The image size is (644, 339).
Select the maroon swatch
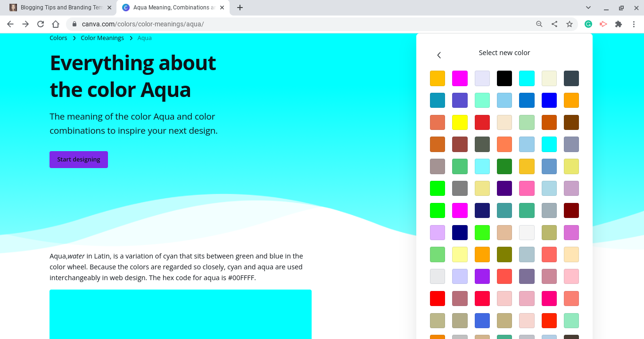(x=571, y=210)
